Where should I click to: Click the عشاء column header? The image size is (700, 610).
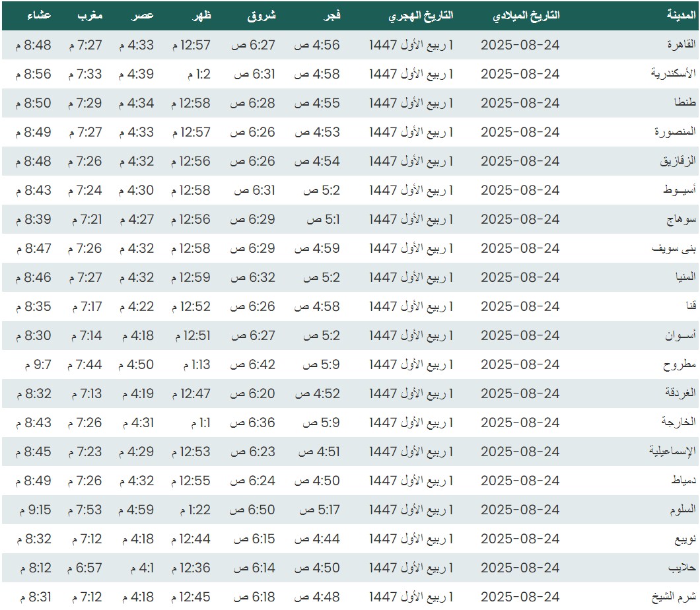coord(39,15)
